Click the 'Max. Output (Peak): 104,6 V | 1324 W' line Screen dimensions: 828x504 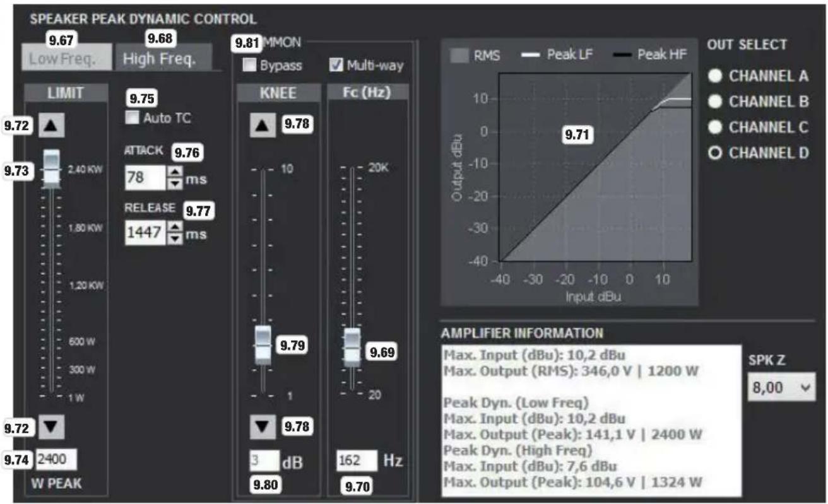coord(573,483)
